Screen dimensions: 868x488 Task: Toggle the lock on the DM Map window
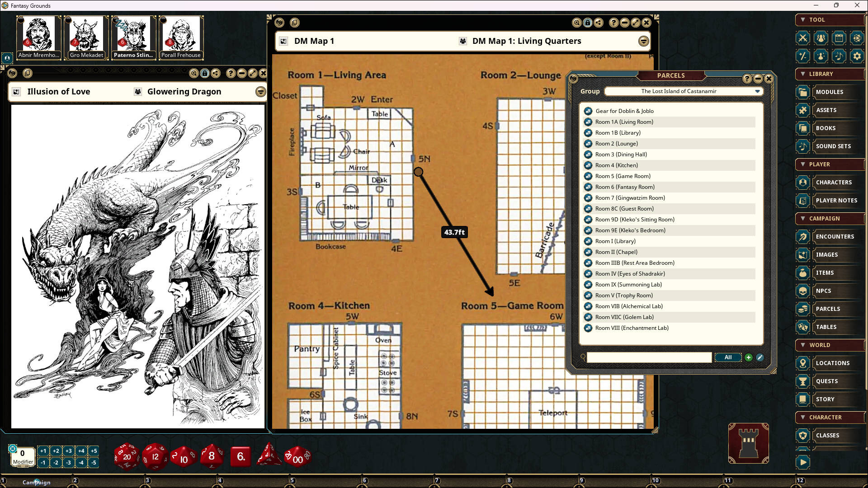[x=588, y=23]
